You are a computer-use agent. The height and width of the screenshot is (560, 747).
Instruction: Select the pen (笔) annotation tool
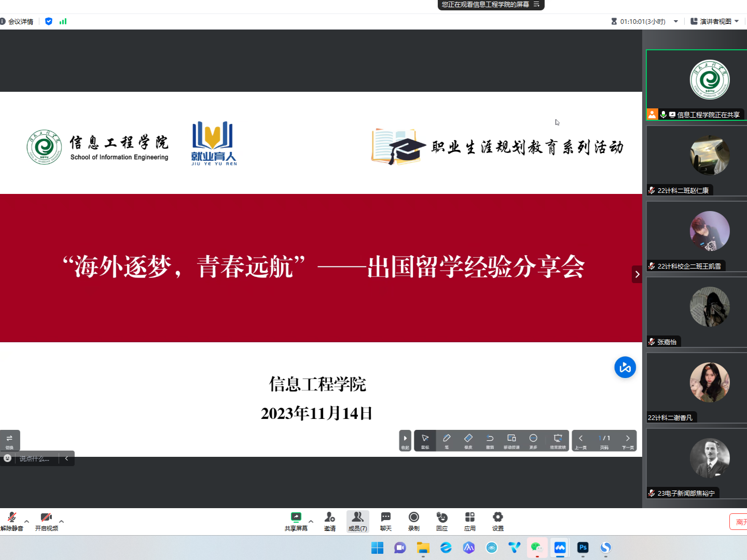[447, 440]
